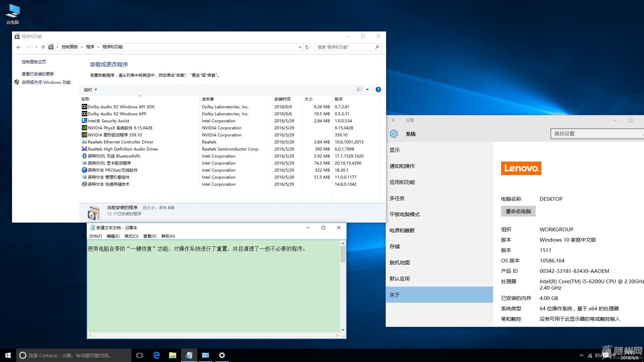
Task: Click the Settings gear icon next to 系统
Action: coord(394,134)
